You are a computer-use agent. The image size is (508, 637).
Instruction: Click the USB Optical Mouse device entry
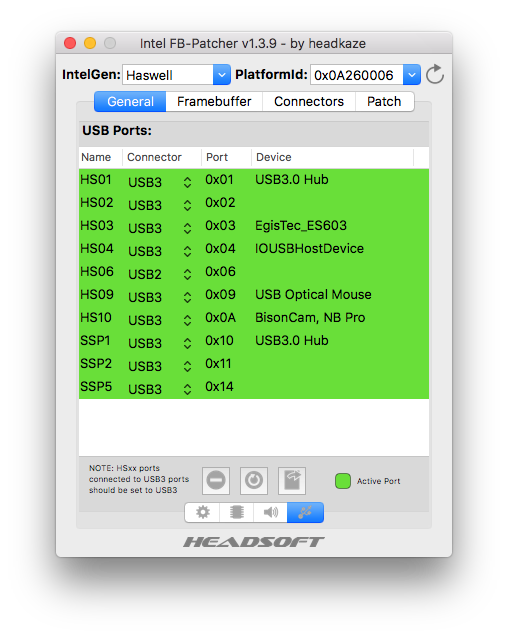(x=313, y=295)
